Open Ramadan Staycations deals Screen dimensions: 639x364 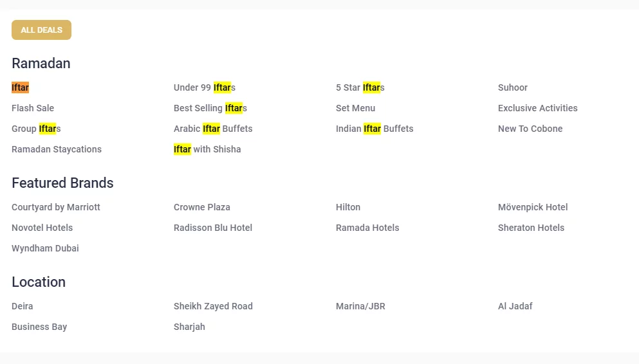tap(57, 149)
